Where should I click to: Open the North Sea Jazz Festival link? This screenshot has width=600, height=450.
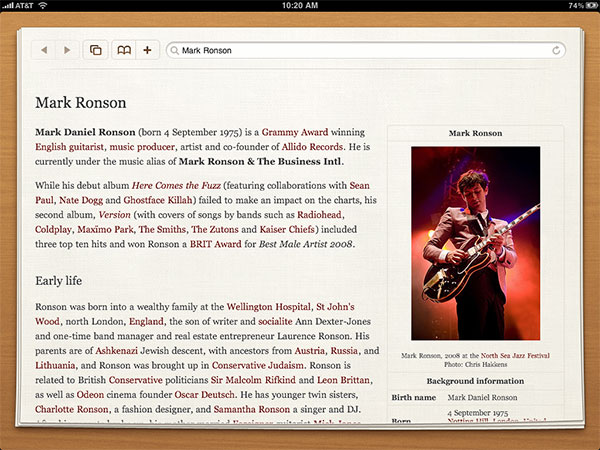point(515,355)
